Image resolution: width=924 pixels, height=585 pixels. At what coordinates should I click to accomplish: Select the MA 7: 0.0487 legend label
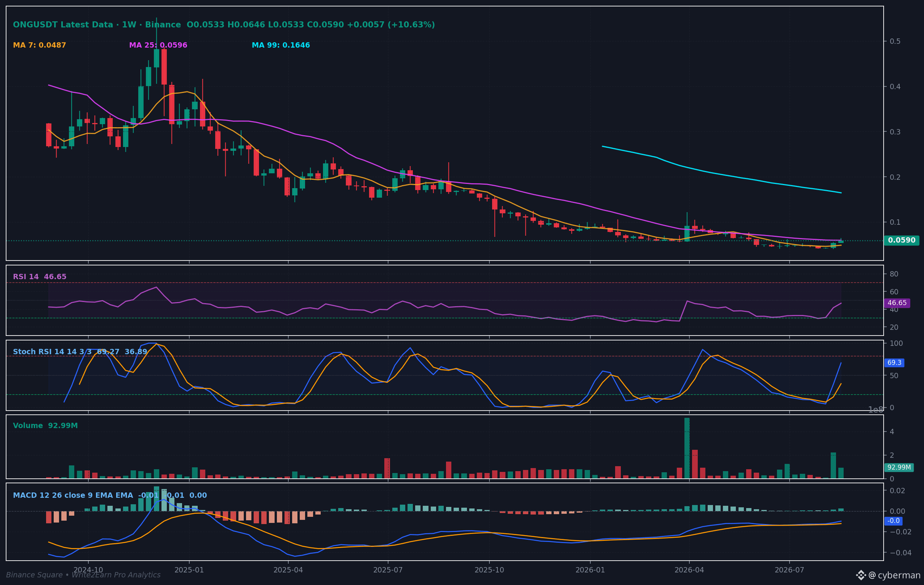[40, 45]
